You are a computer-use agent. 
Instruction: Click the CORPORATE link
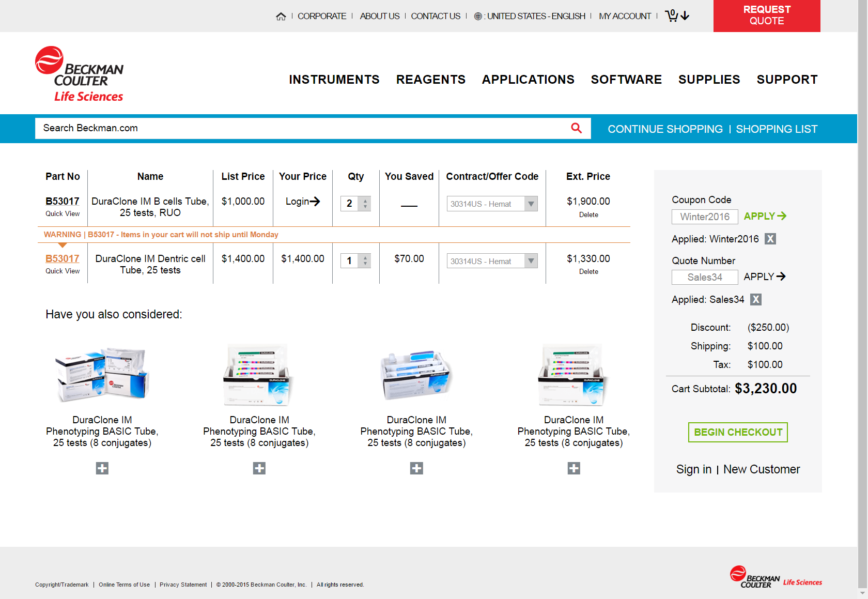click(x=322, y=16)
